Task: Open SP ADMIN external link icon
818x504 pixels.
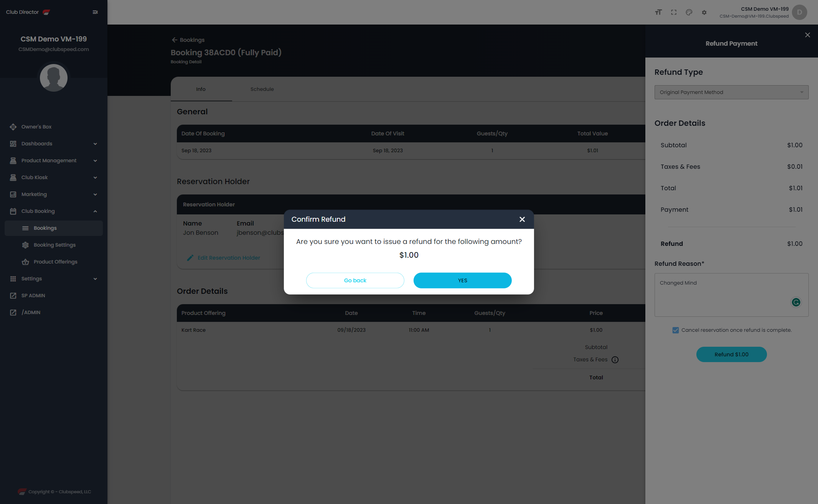Action: point(13,295)
